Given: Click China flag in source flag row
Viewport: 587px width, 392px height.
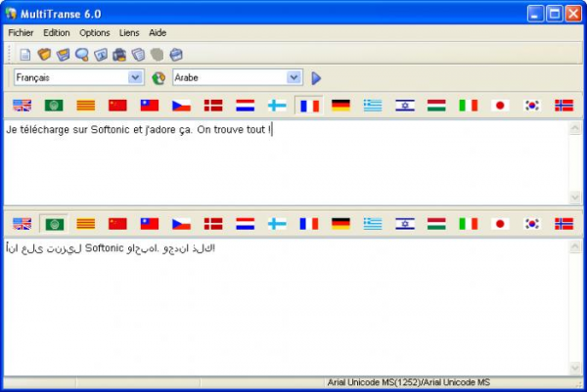Looking at the screenshot, I should [x=117, y=105].
